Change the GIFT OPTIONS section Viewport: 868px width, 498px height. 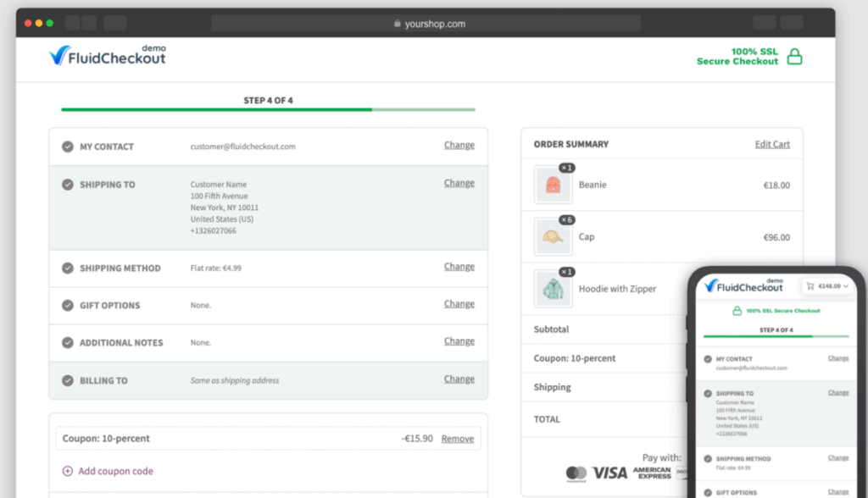(459, 303)
